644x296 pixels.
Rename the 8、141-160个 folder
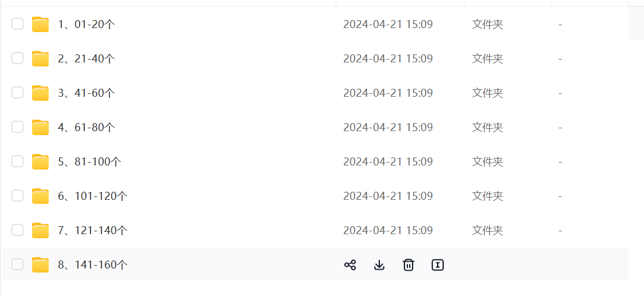coord(438,265)
